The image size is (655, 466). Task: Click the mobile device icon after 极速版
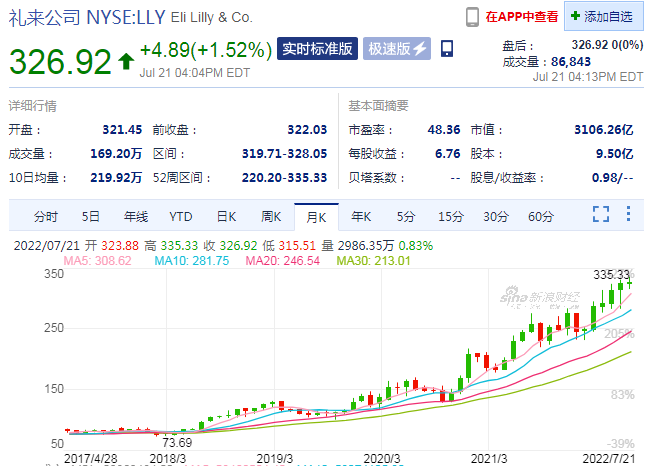pyautogui.click(x=447, y=48)
